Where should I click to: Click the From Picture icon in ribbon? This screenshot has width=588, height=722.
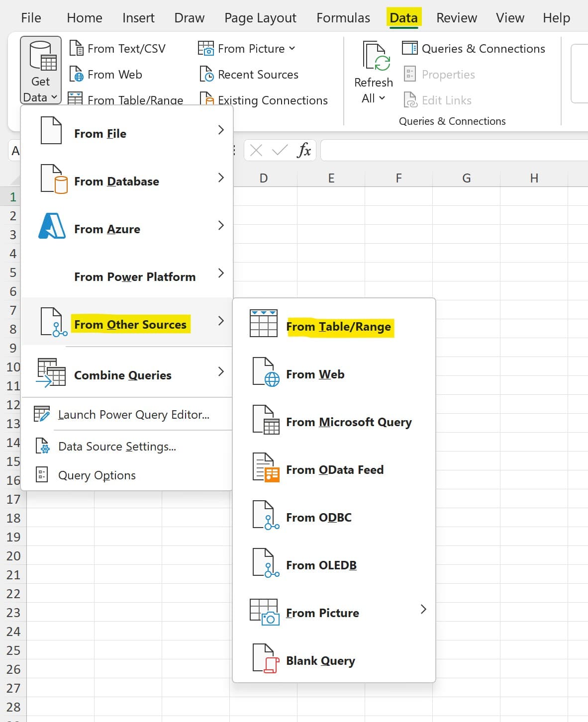tap(205, 48)
